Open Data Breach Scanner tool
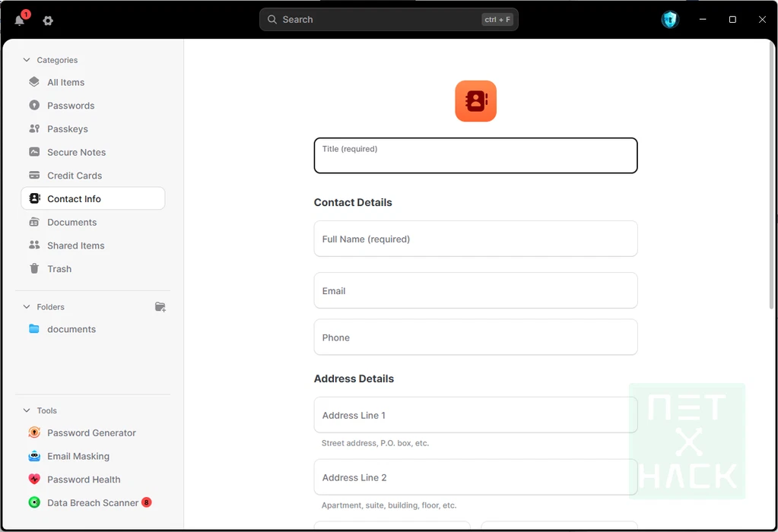 coord(93,503)
